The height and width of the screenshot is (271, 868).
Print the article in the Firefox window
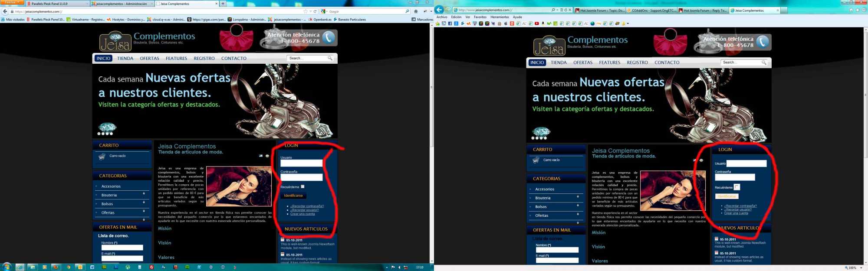[267, 156]
